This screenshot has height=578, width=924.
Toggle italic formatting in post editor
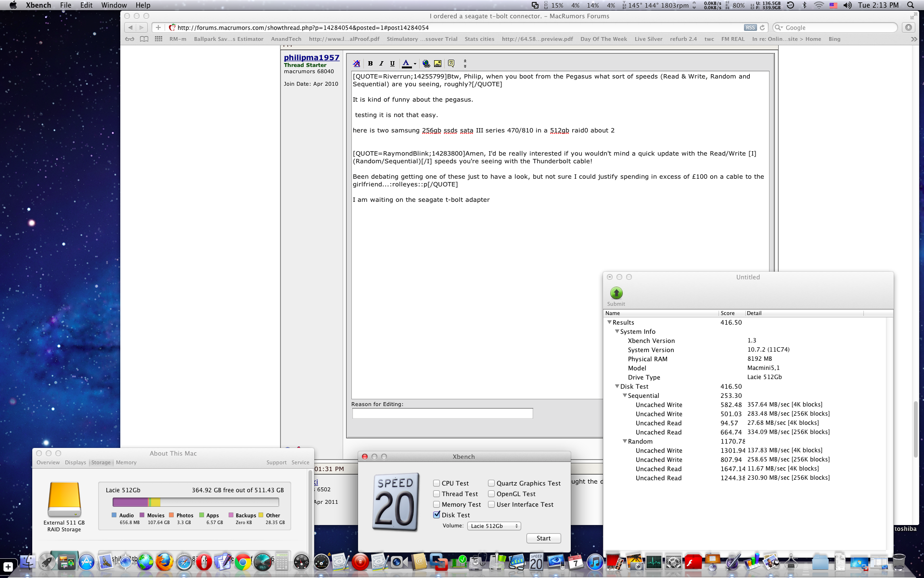coord(381,64)
